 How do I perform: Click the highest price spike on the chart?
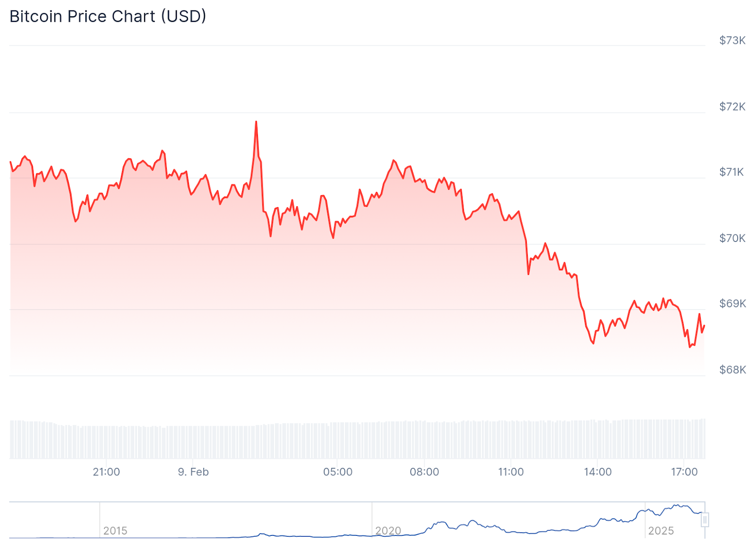256,122
